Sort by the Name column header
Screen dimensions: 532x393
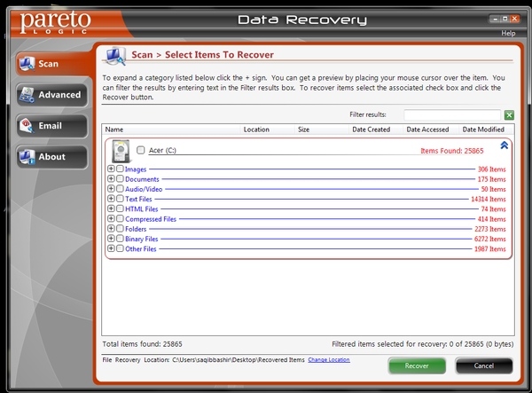[x=171, y=130]
